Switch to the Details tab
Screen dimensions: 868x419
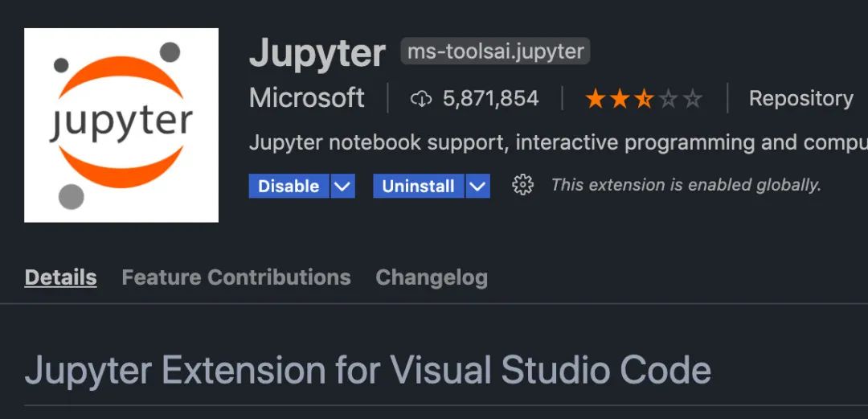pyautogui.click(x=61, y=277)
